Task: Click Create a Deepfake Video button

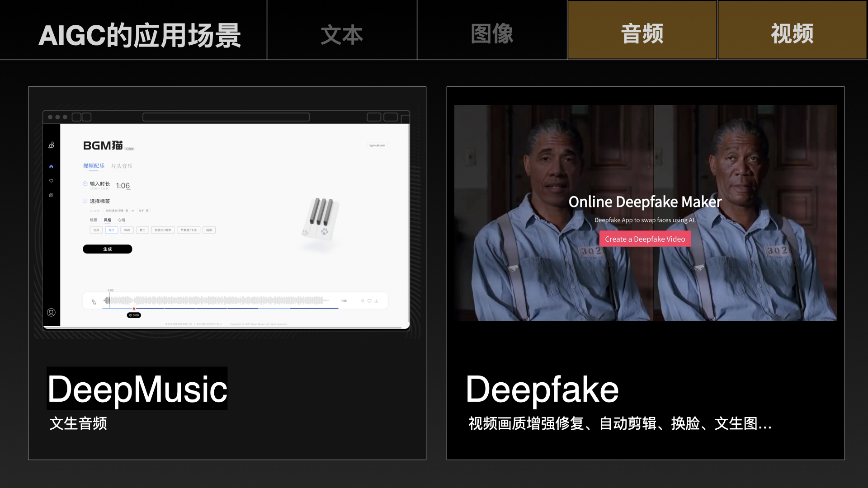Action: pos(645,239)
